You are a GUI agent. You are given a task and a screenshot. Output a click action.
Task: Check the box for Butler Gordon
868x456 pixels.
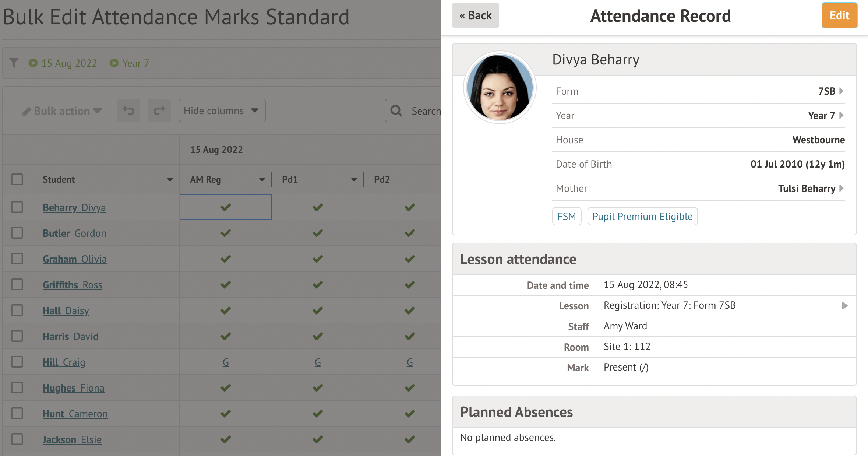click(x=17, y=233)
